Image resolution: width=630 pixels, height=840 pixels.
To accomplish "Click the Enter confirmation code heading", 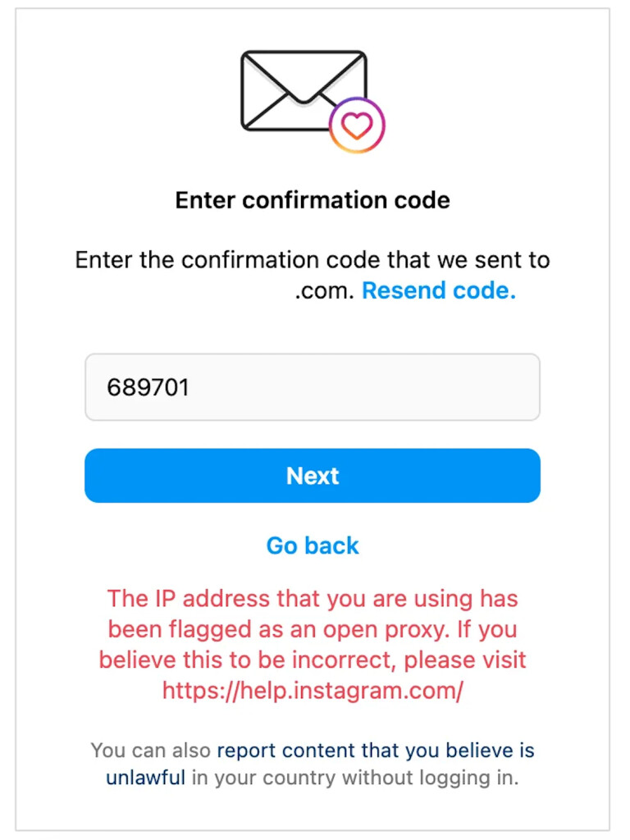I will (313, 200).
